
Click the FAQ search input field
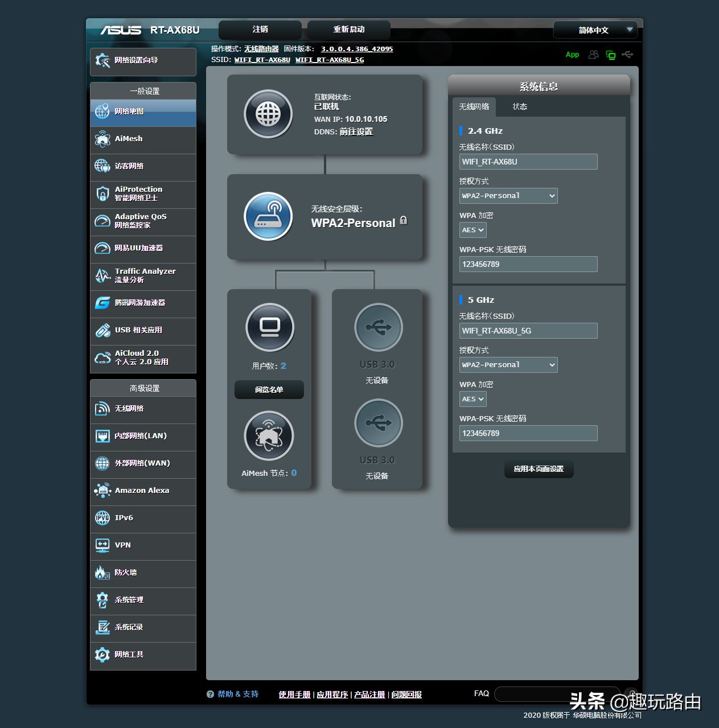pos(558,694)
